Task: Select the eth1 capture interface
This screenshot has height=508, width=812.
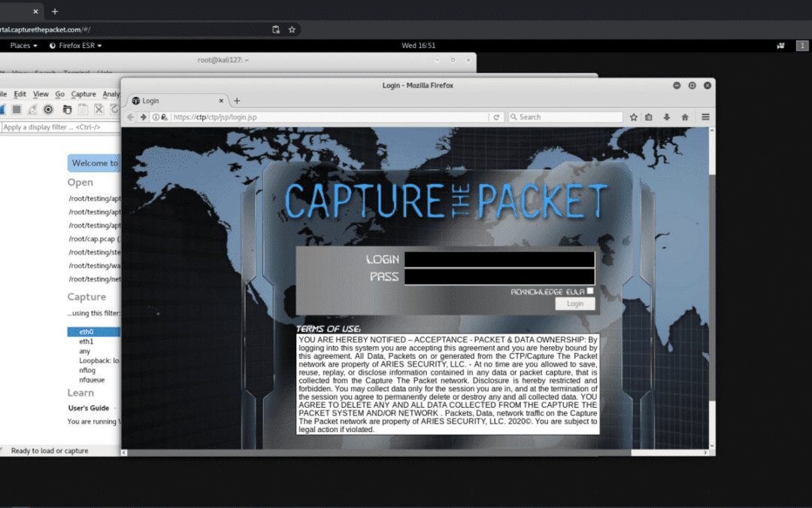Action: pos(86,341)
